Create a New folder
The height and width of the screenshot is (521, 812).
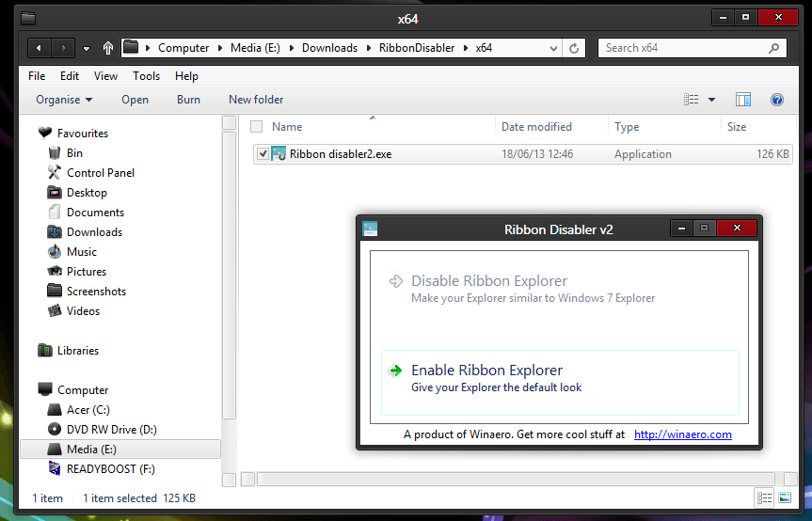[x=256, y=100]
